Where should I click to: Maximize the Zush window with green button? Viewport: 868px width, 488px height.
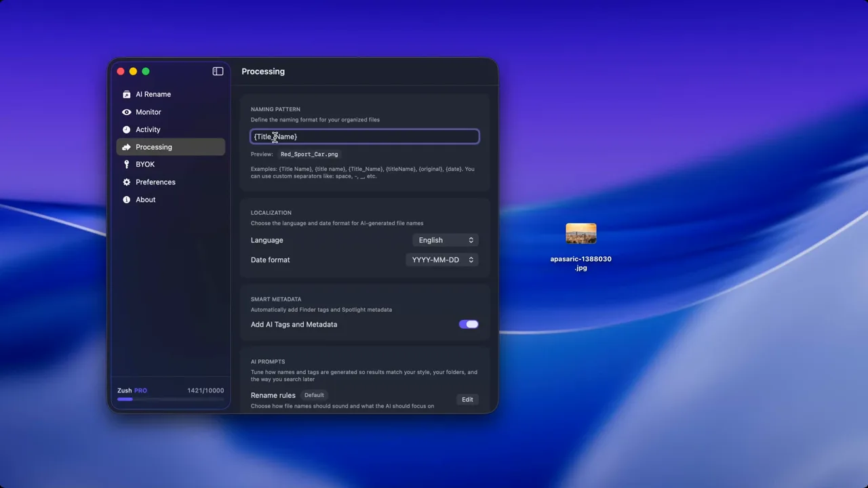point(145,71)
